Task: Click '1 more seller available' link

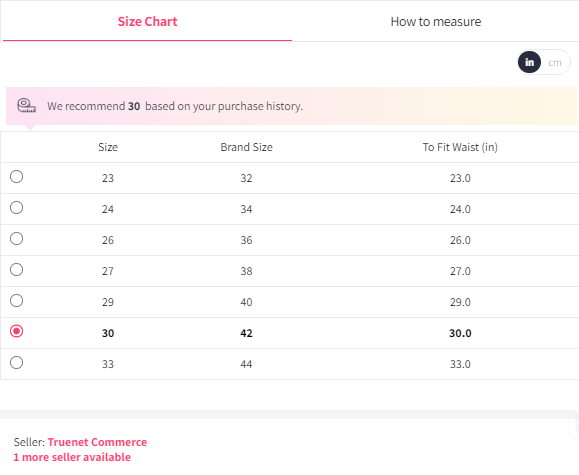Action: (x=72, y=457)
